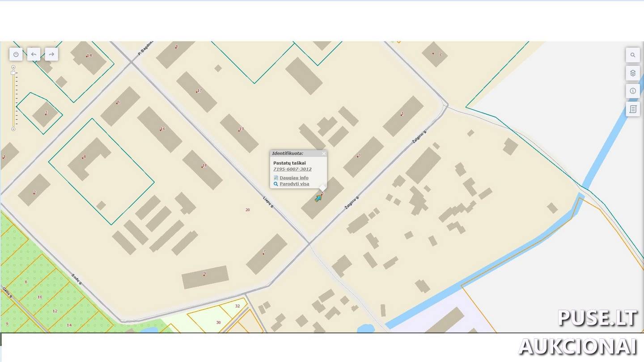This screenshot has width=644, height=362.
Task: Go to next map extent arrow
Action: pyautogui.click(x=51, y=54)
